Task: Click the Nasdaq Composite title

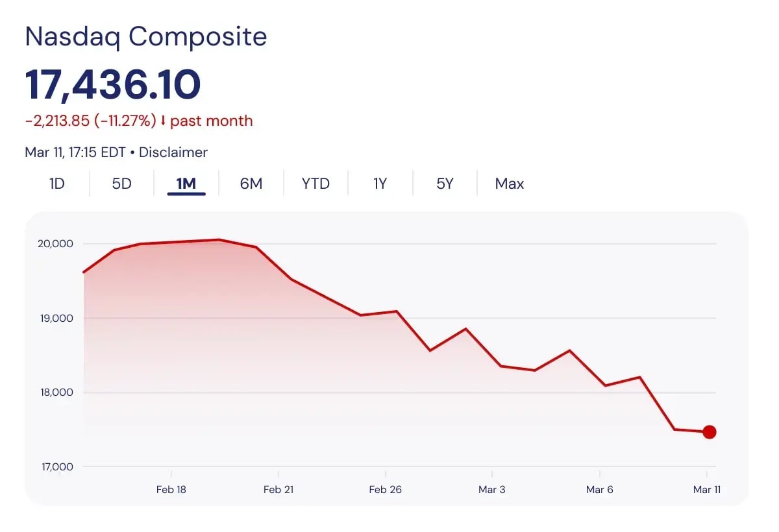Action: (x=145, y=36)
